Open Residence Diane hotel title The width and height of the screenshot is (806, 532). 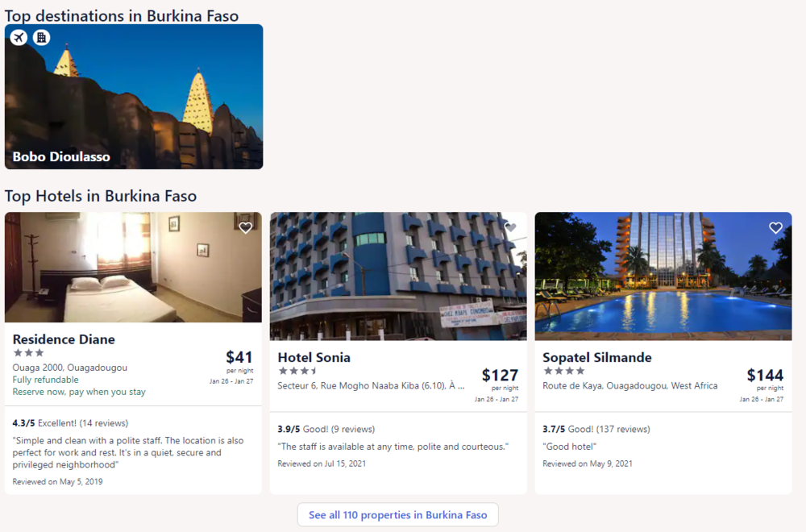[x=64, y=339]
